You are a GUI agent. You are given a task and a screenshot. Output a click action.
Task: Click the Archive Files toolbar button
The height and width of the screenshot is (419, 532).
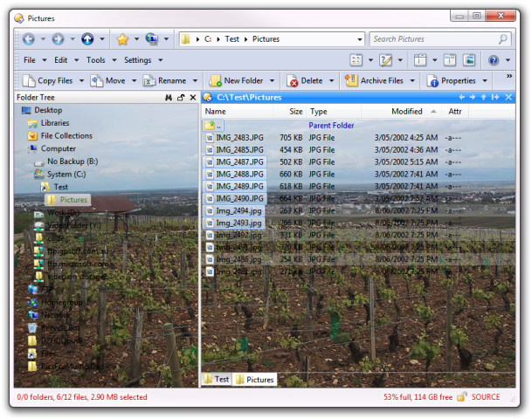375,81
